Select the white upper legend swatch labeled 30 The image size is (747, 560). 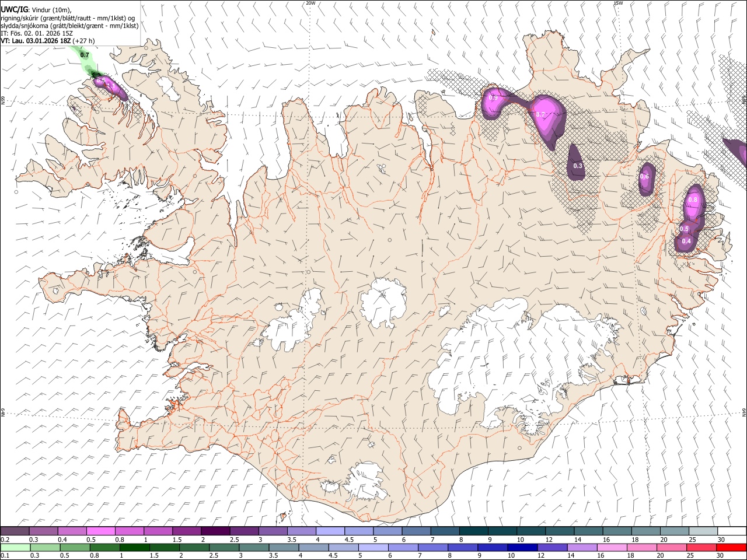pyautogui.click(x=732, y=531)
